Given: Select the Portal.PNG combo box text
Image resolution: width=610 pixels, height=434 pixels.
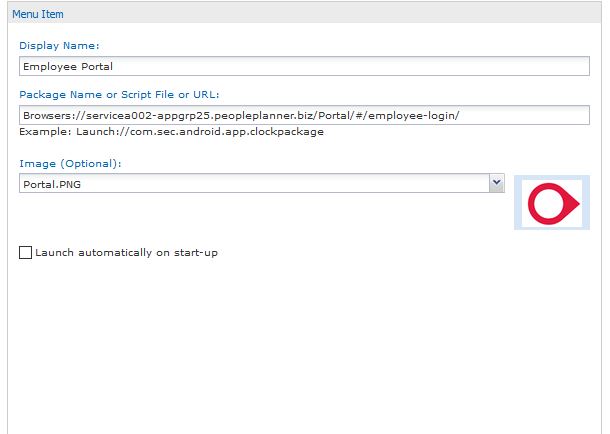Looking at the screenshot, I should (60, 184).
